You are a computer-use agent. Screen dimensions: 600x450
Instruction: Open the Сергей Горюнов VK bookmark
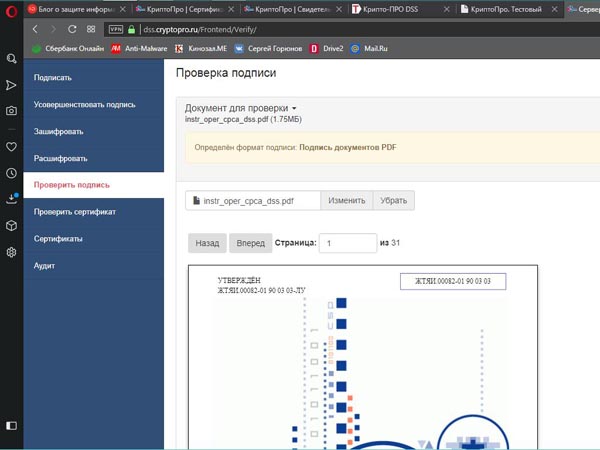click(x=268, y=49)
